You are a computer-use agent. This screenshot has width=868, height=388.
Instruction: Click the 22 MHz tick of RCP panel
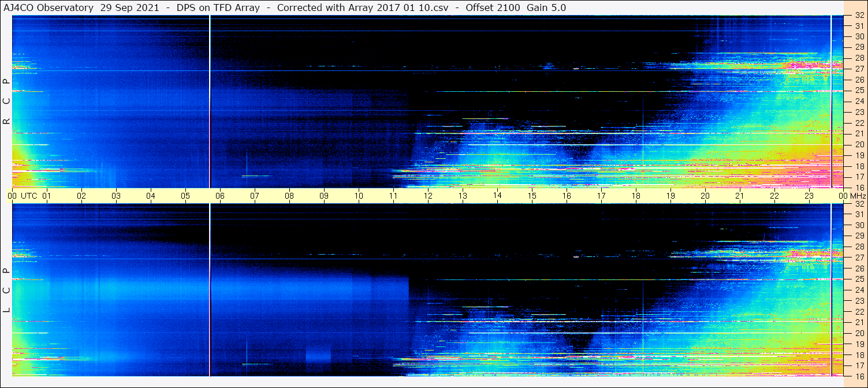[x=859, y=123]
